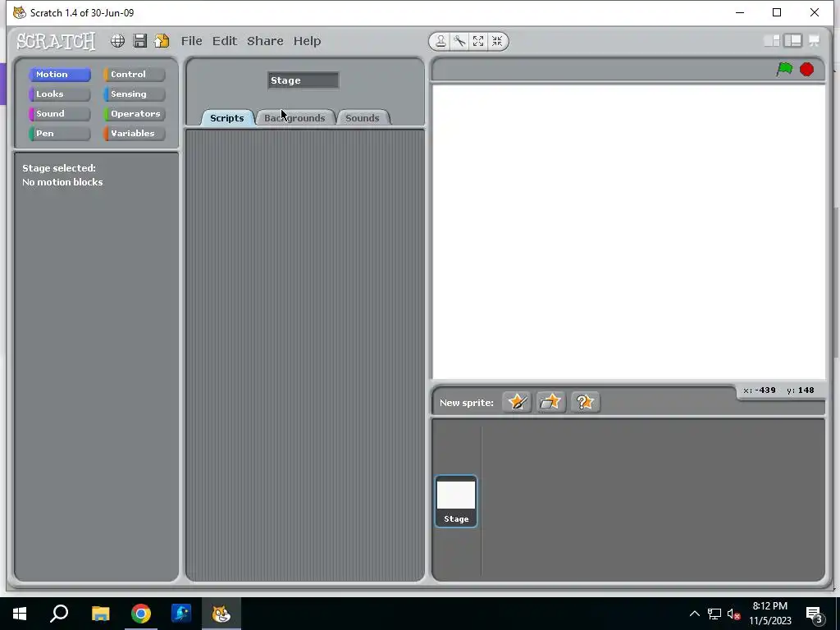Open Google Chrome from taskbar
840x630 pixels.
point(141,614)
